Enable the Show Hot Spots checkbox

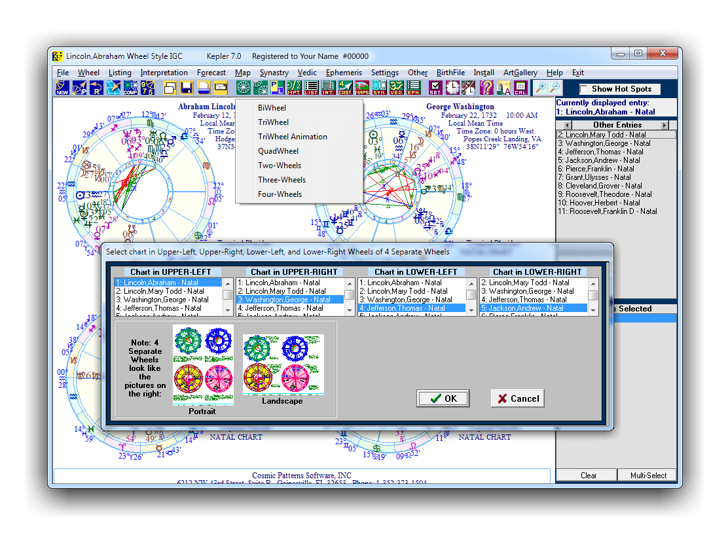coord(583,89)
